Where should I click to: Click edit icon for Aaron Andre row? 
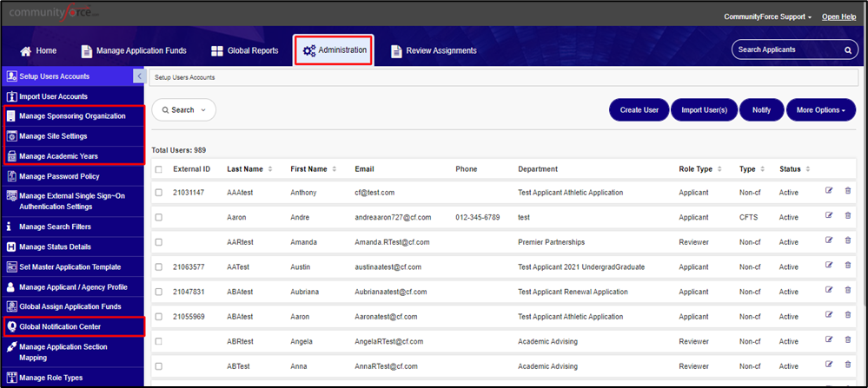tap(829, 215)
